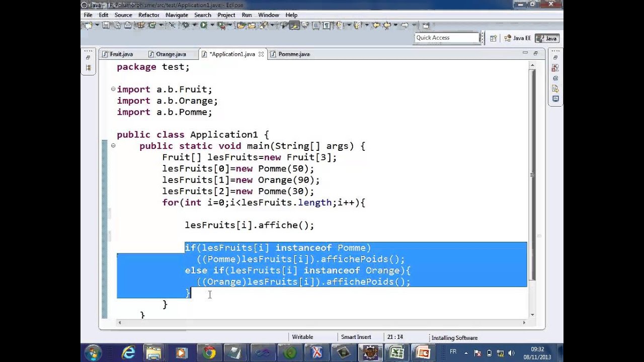Click the Open Task folder icon
Viewport: 644px width, 362px height.
(252, 25)
